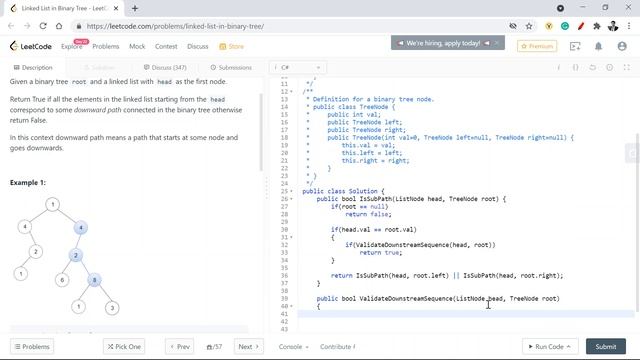
Task: Click the curly braces code format icon
Action: (x=576, y=67)
